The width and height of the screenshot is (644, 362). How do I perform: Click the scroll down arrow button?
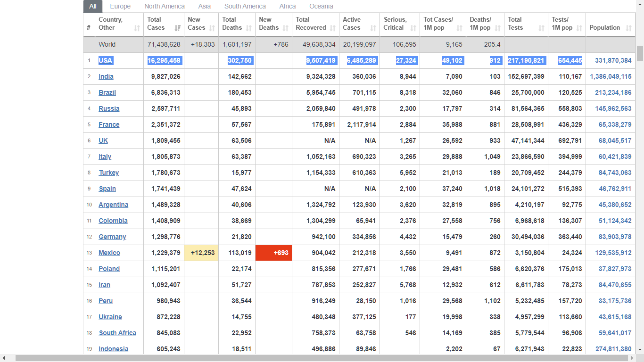(x=640, y=350)
